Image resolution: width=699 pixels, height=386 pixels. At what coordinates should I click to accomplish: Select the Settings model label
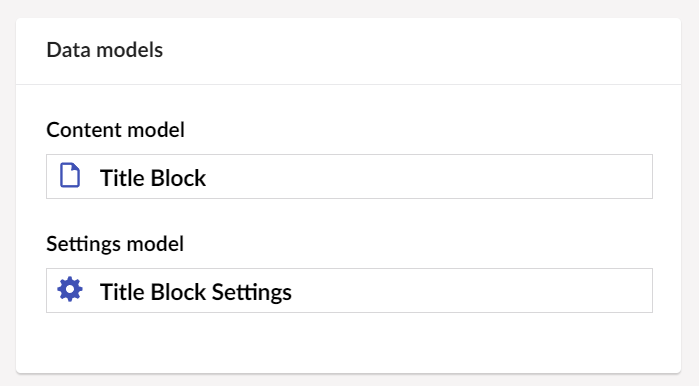115,244
